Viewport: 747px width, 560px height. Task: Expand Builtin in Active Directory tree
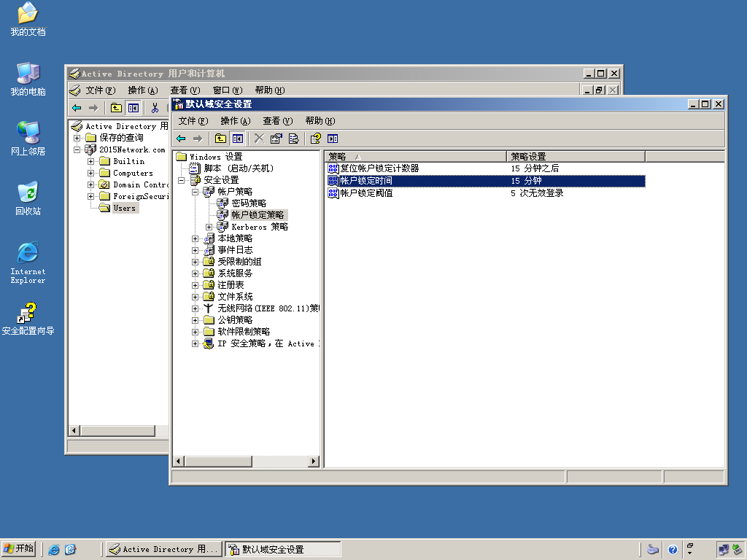[90, 161]
